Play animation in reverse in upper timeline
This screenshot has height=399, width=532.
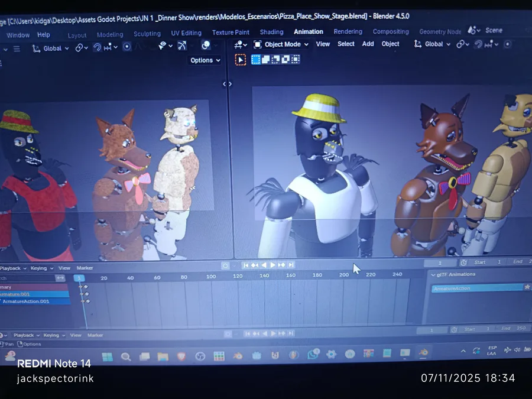pos(264,265)
